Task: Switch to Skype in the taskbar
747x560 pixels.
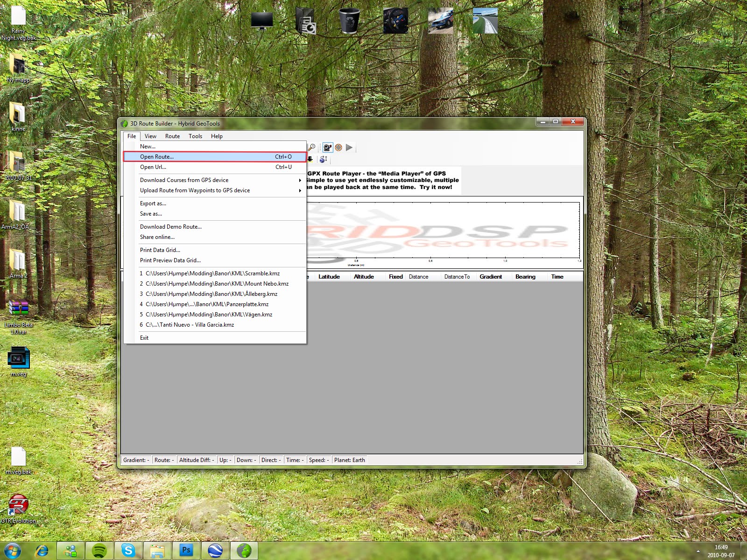Action: (x=128, y=551)
